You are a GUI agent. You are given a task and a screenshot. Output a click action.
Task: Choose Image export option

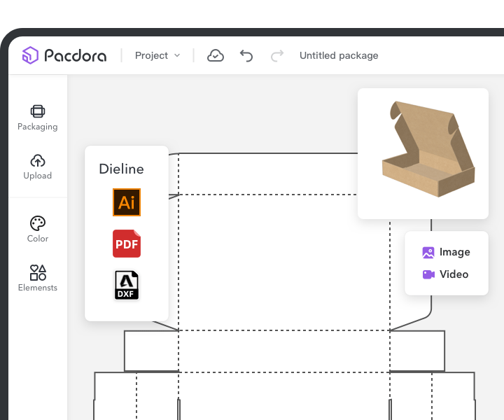click(447, 252)
